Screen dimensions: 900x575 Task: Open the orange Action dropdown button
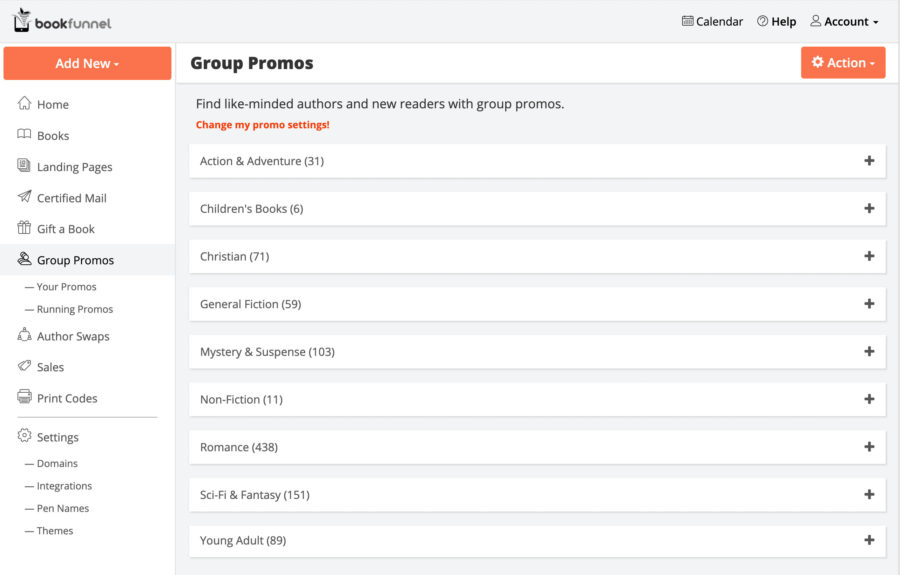[x=843, y=63]
